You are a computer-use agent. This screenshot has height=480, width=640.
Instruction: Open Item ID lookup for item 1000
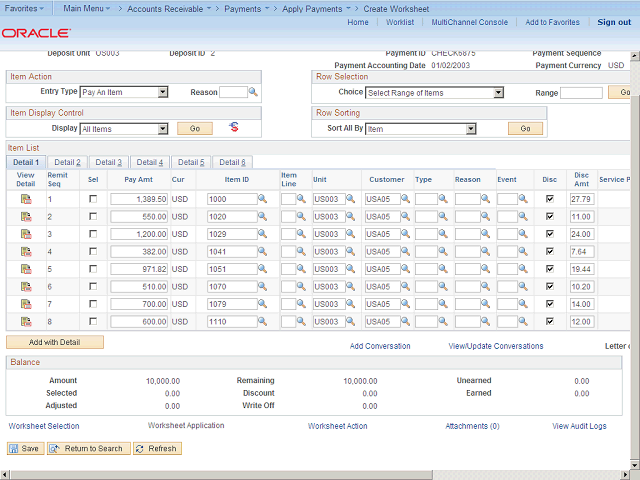(263, 199)
